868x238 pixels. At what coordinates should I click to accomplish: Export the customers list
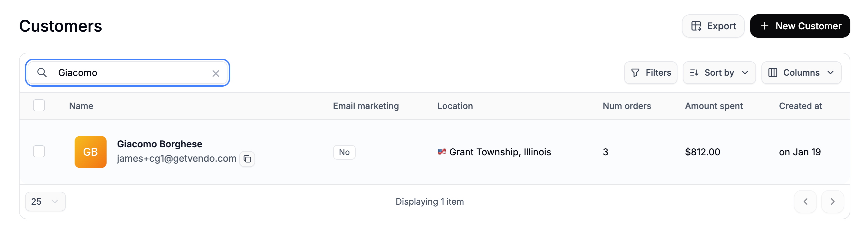tap(713, 26)
